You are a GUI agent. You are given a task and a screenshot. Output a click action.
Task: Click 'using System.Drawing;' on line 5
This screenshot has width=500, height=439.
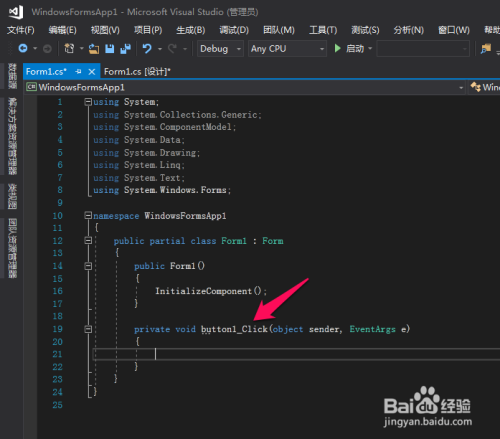point(146,153)
